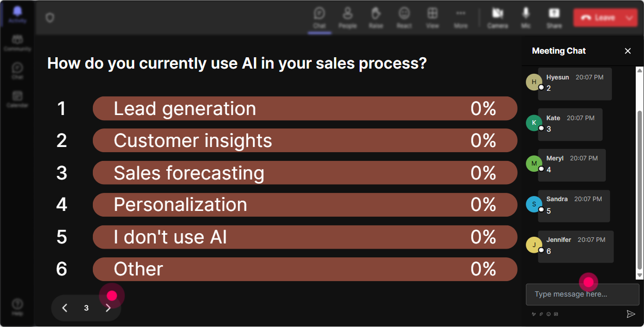Attach a file to chat message
644x327 pixels.
pos(541,314)
